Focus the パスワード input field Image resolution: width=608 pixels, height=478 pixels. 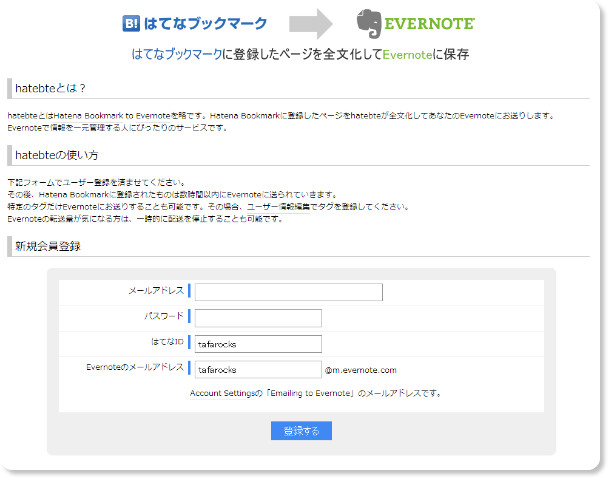pyautogui.click(x=258, y=318)
